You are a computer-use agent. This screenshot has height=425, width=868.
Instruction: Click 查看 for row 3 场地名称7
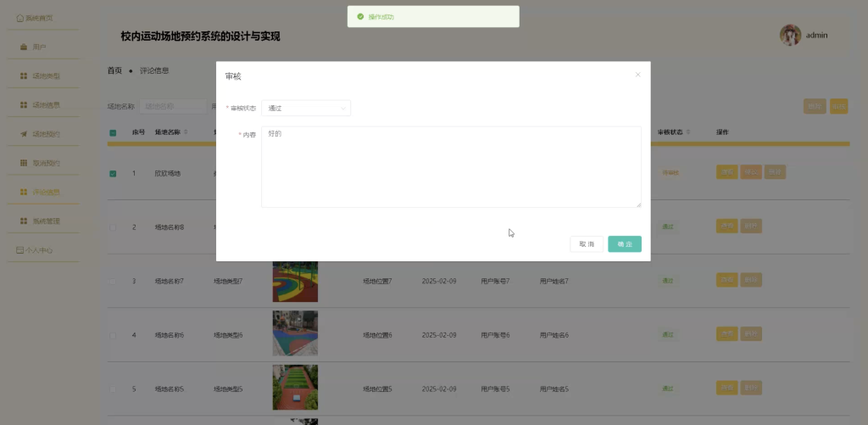[727, 280]
